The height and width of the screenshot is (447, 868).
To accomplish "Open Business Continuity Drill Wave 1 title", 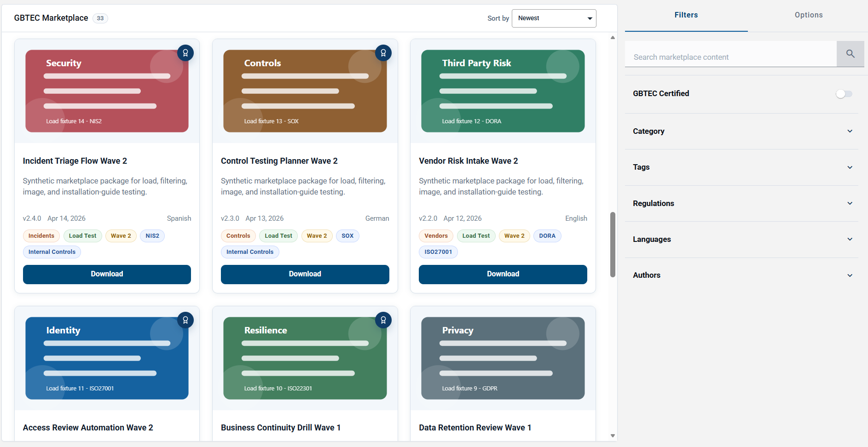I will pos(281,428).
